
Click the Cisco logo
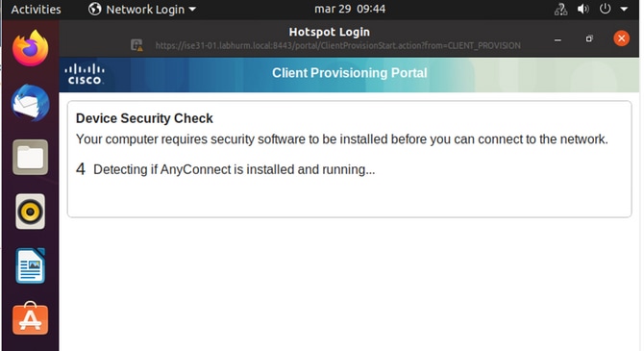85,74
